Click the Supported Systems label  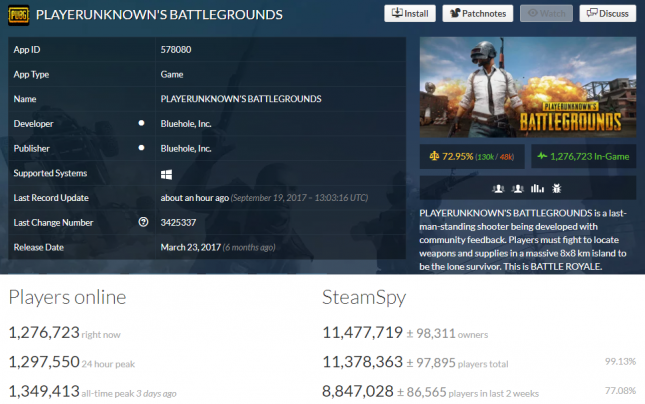tap(50, 173)
